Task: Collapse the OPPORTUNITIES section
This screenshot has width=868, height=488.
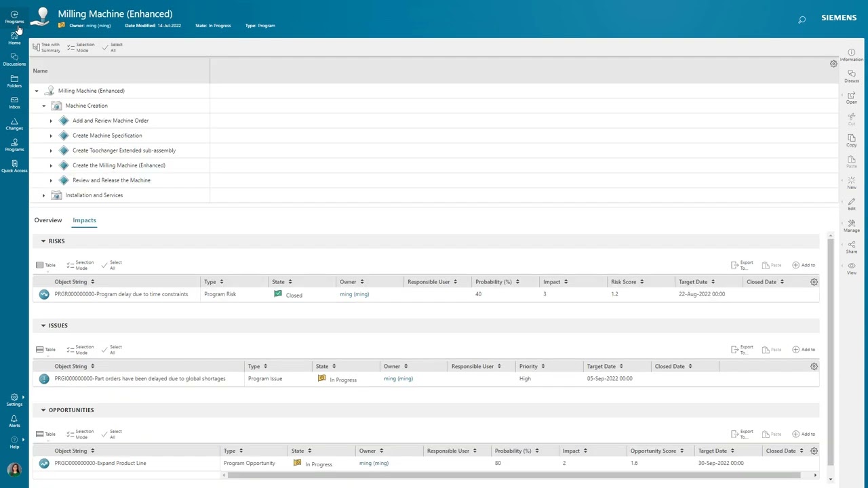Action: pos(43,410)
